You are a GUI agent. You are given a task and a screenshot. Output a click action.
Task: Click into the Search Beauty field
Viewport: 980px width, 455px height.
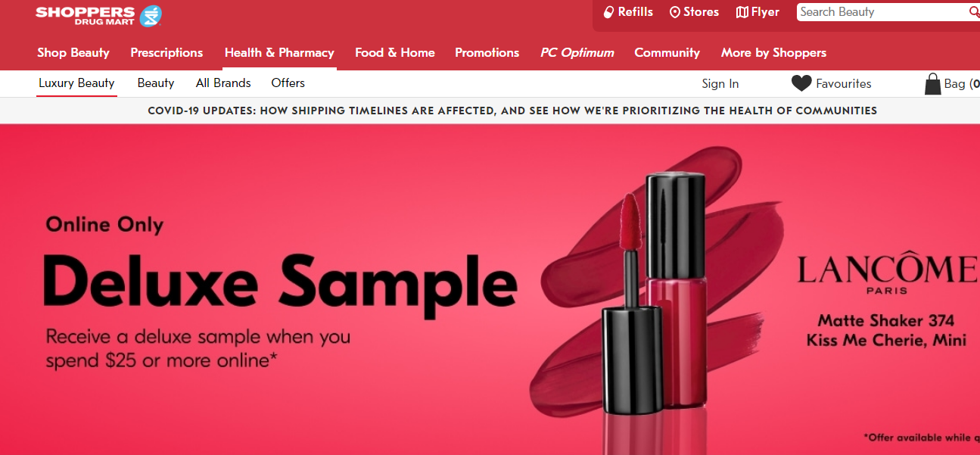[882, 12]
